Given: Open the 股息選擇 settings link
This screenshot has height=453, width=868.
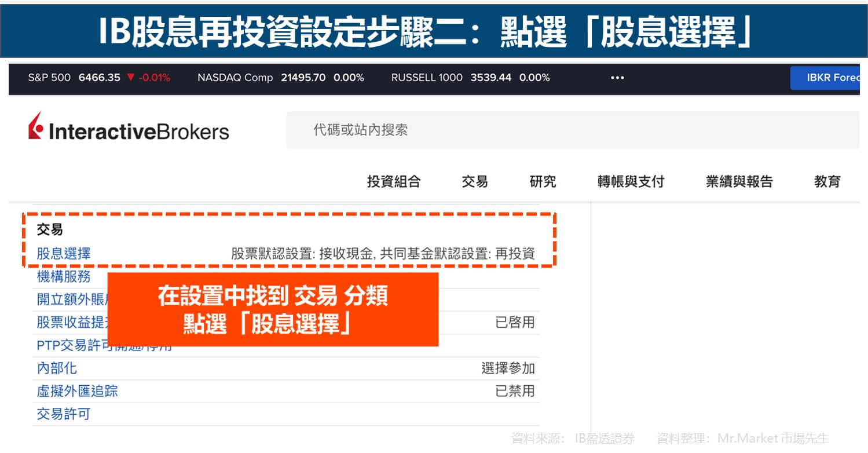Looking at the screenshot, I should pos(64,254).
